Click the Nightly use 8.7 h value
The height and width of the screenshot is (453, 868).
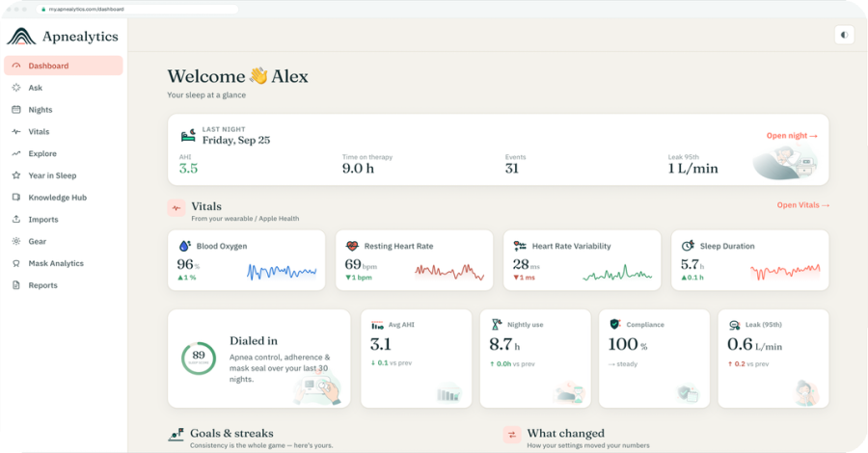[504, 345]
